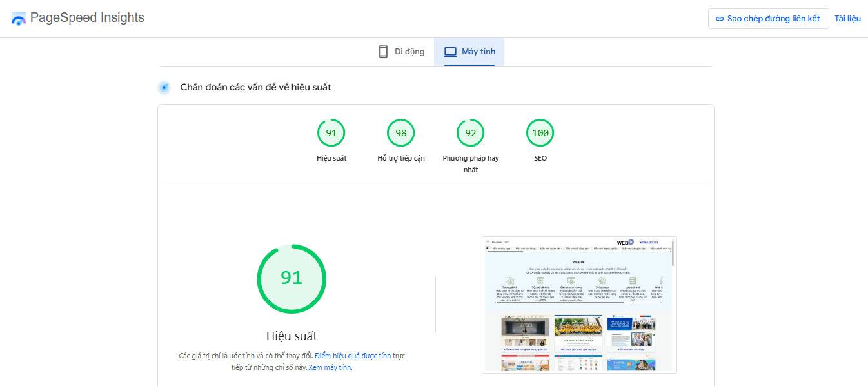Viewport: 868px width, 386px height.
Task: Click the Chẩn đoán các vấn đề heading
Action: point(255,86)
